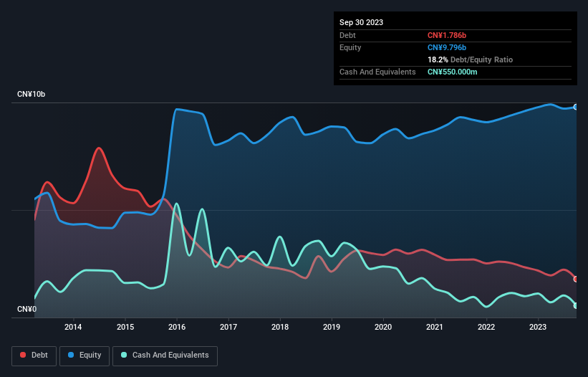Click the Debt value CN¥1.786b
This screenshot has width=588, height=377.
pyautogui.click(x=447, y=35)
